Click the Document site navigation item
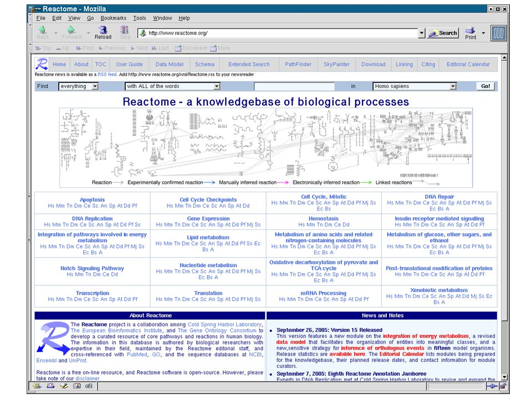This screenshot has height=399, width=532. 191,48
